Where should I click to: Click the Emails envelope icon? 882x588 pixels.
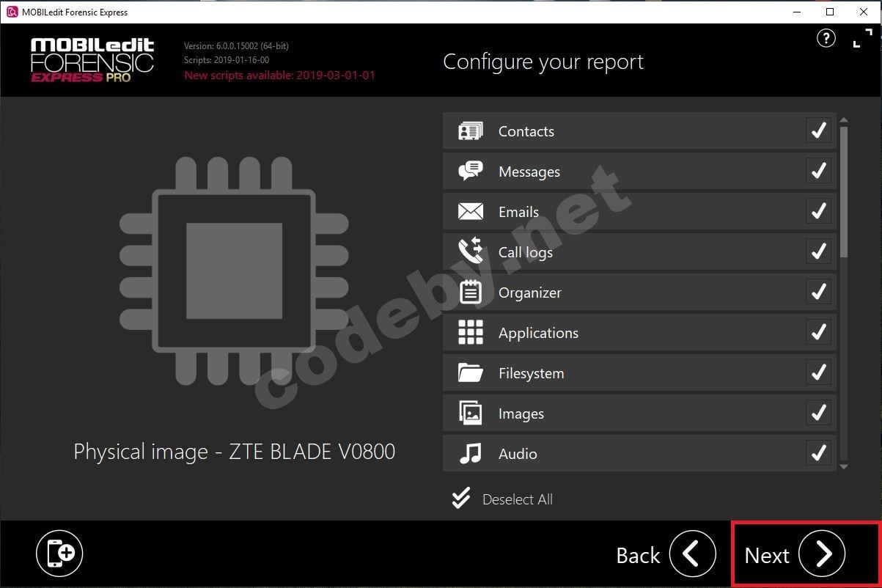click(x=470, y=212)
